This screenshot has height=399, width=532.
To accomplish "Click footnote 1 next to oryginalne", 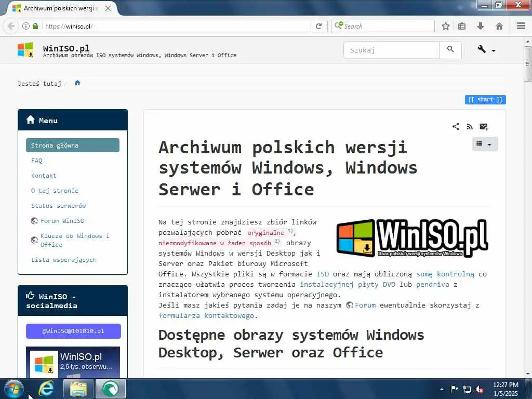I will tap(290, 231).
